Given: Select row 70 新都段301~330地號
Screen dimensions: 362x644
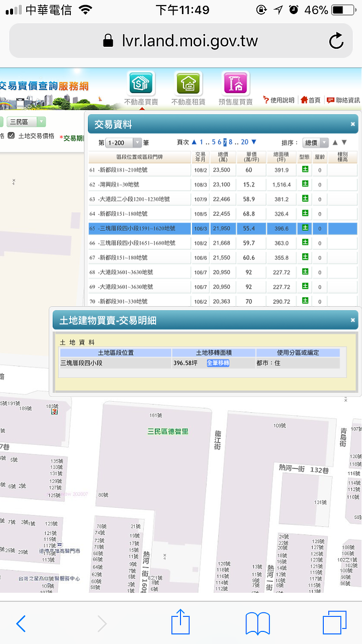Looking at the screenshot, I should (x=223, y=301).
